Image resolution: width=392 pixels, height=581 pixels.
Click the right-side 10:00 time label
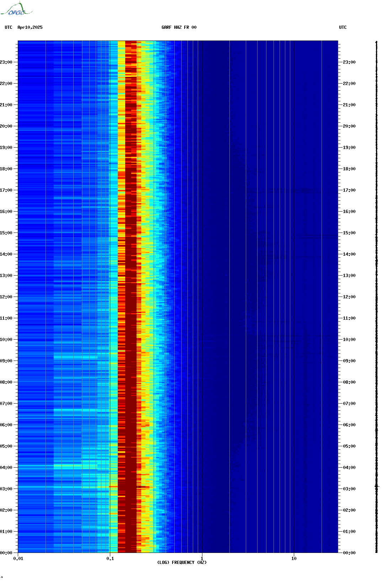click(x=349, y=340)
